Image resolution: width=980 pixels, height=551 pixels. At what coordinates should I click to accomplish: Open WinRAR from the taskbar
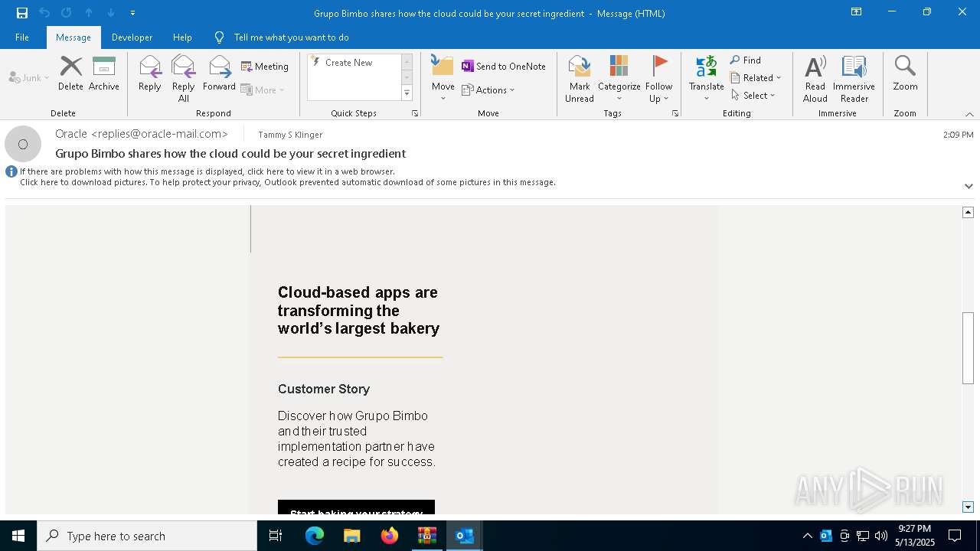pos(426,536)
